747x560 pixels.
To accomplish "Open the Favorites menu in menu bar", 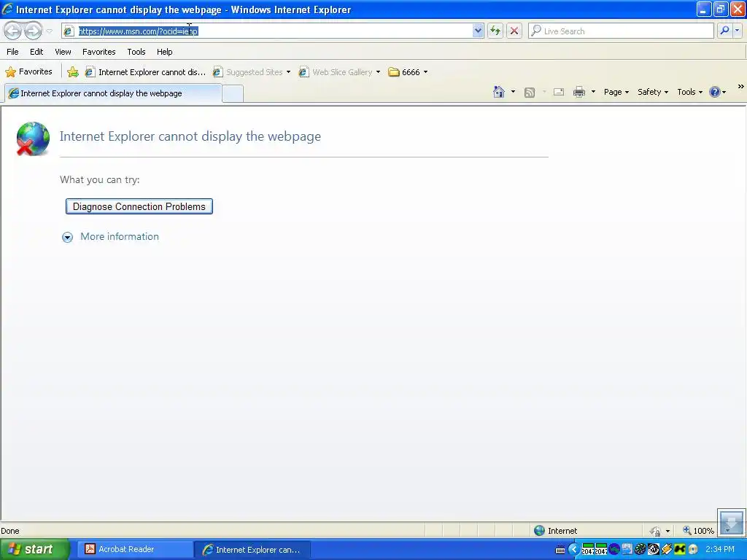I will [x=99, y=52].
